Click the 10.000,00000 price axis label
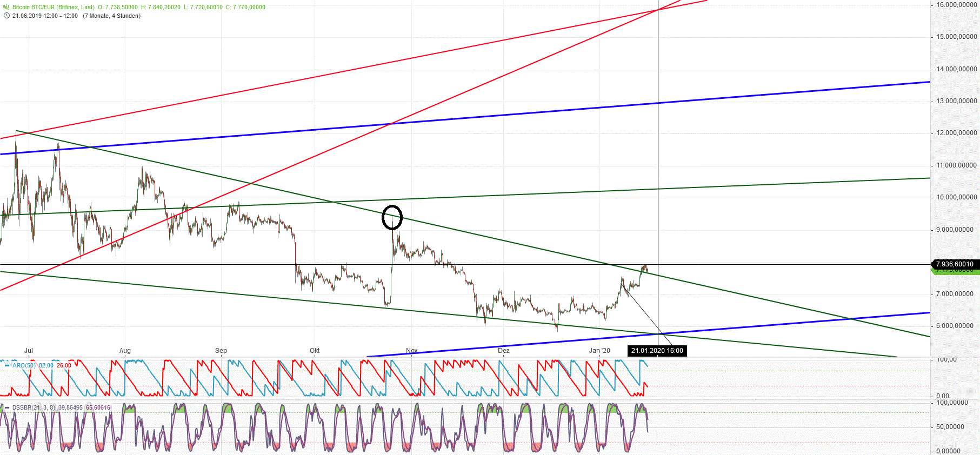980x455 pixels. (x=957, y=197)
